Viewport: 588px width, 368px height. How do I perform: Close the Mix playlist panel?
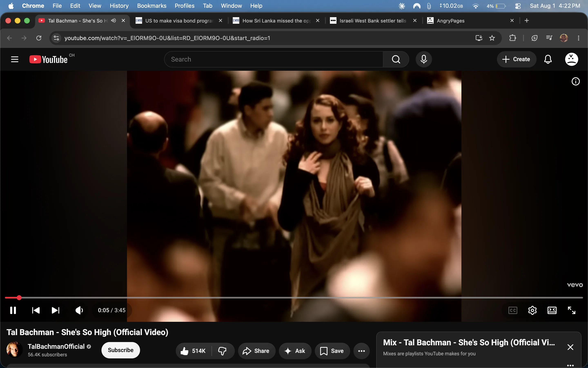(570, 347)
